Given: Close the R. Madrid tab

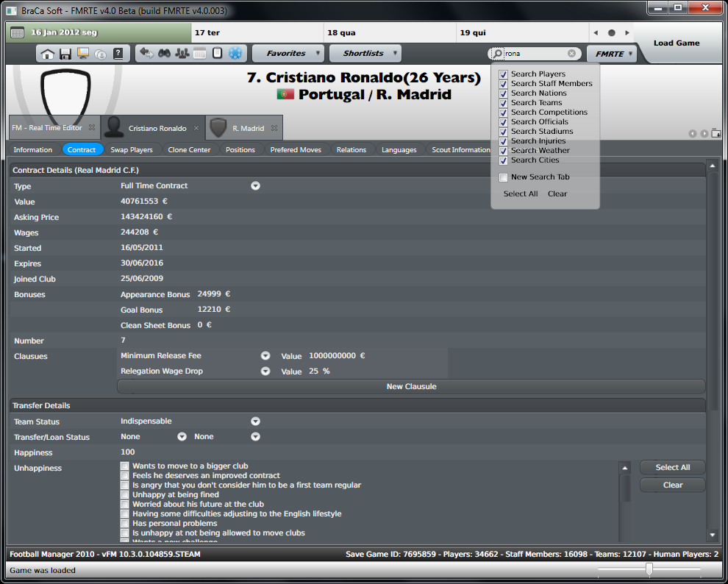Looking at the screenshot, I should click(x=274, y=128).
